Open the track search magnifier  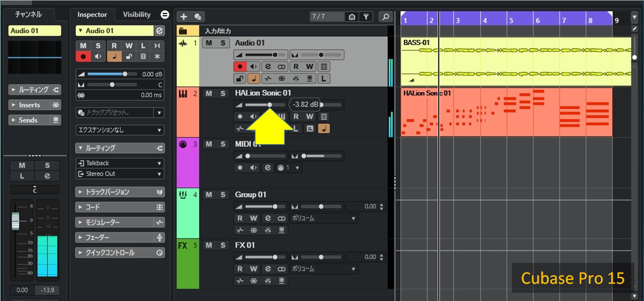386,17
